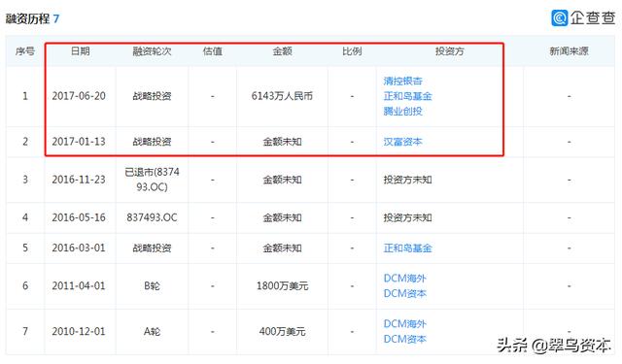
Task: Click the 日期 column header
Action: coord(80,51)
